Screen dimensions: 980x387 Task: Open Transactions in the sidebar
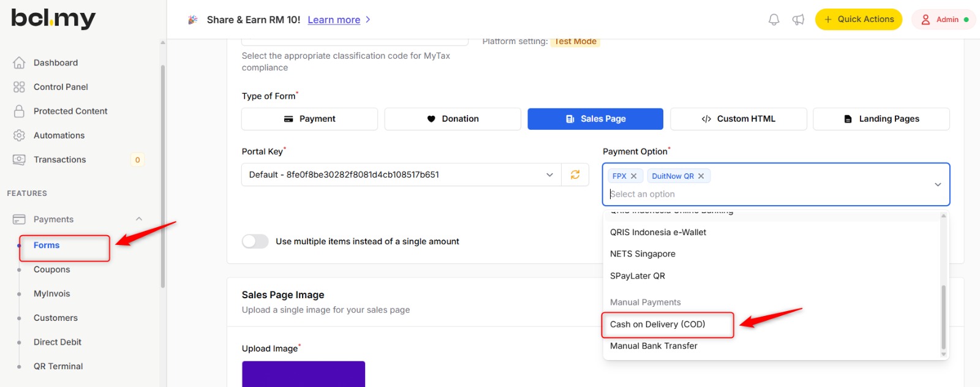pos(59,160)
